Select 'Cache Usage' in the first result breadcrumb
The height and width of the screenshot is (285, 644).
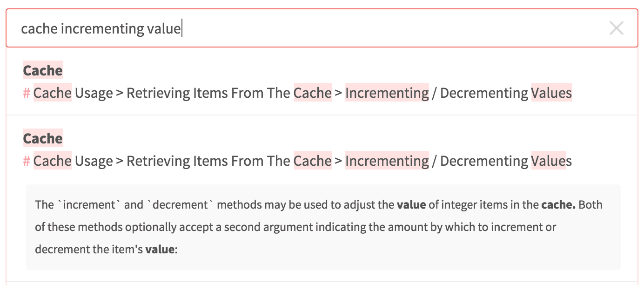(73, 93)
